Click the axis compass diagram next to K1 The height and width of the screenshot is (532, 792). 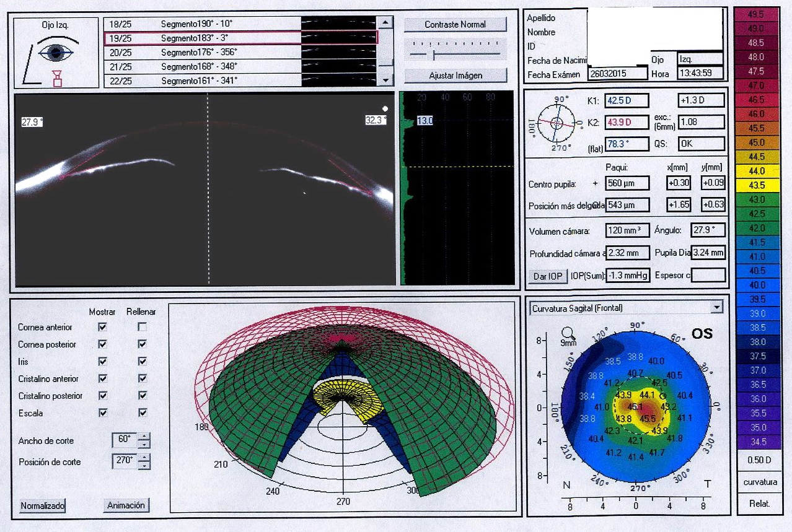(x=557, y=123)
